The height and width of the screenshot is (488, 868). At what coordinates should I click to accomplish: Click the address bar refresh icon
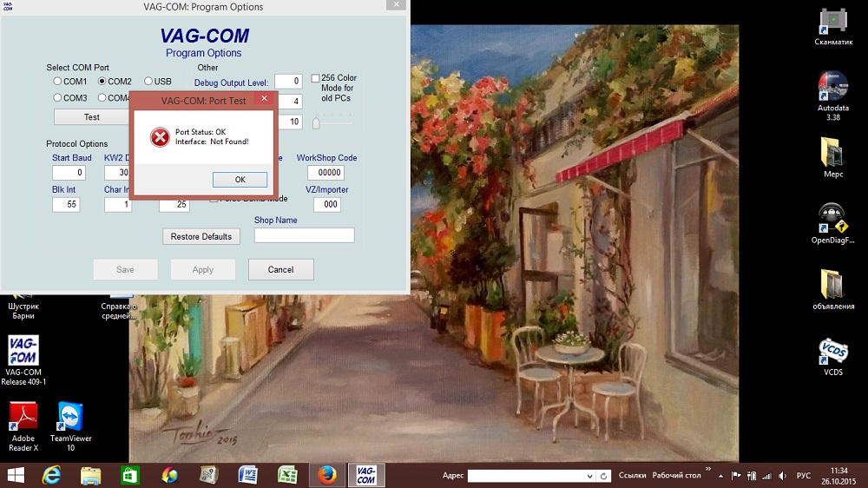(603, 476)
